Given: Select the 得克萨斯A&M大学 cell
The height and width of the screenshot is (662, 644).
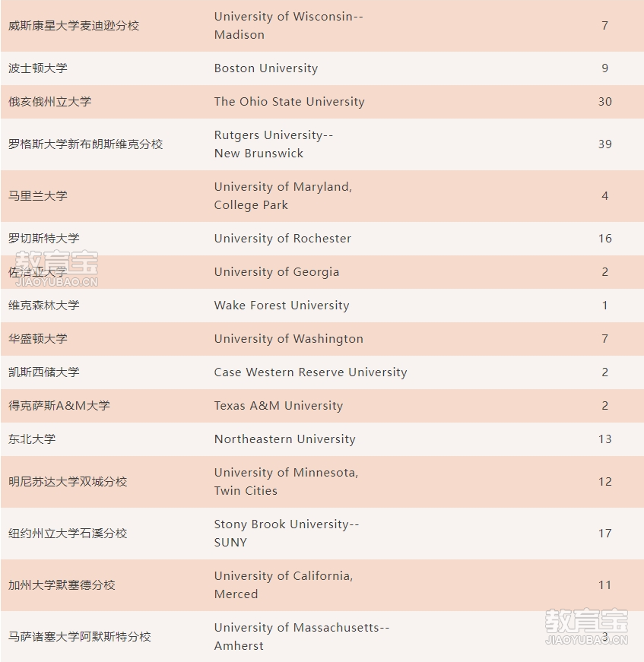Looking at the screenshot, I should pyautogui.click(x=59, y=405).
